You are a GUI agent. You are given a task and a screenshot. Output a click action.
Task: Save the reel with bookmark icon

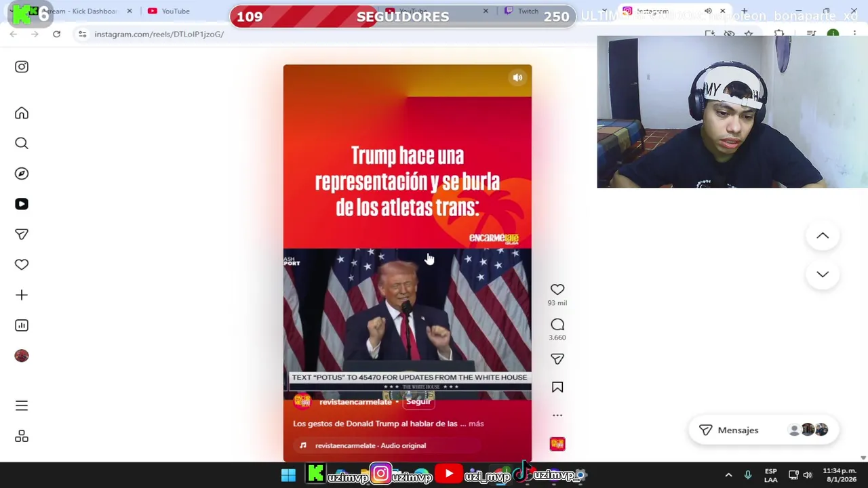click(x=557, y=387)
